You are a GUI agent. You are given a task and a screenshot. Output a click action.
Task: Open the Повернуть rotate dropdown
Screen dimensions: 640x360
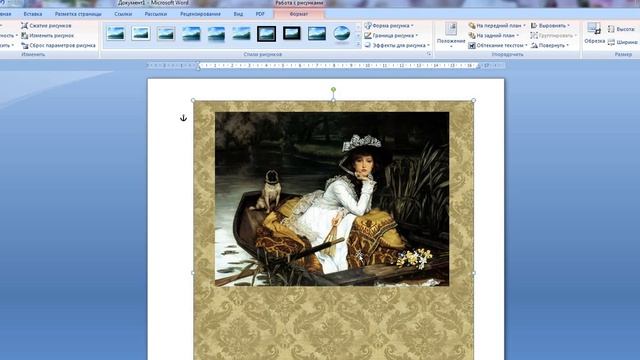point(550,45)
